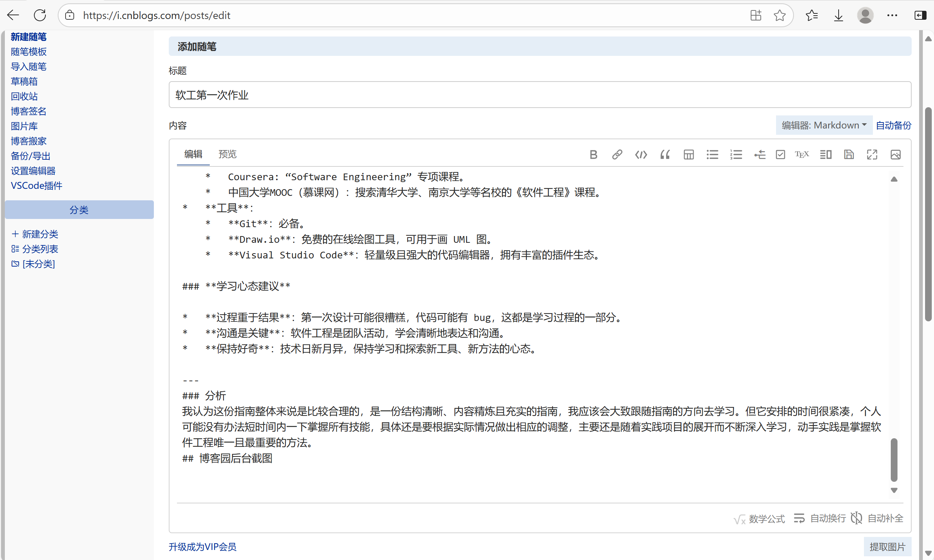
Task: Insert a table from the toolbar
Action: pos(688,155)
